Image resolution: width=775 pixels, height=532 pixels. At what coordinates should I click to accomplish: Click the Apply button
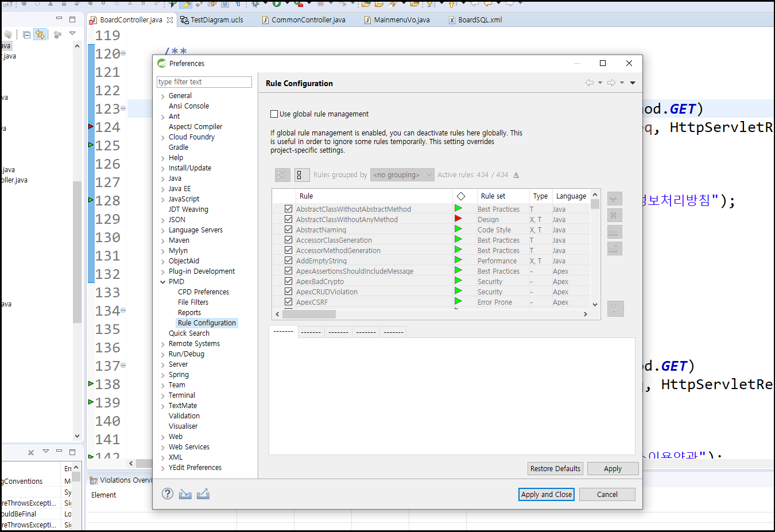coord(613,468)
